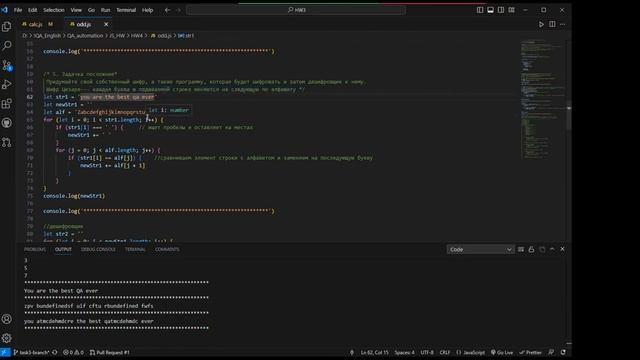Click the str1 symbol breadcrumb
Screen dimensions: 640x360
click(x=186, y=36)
